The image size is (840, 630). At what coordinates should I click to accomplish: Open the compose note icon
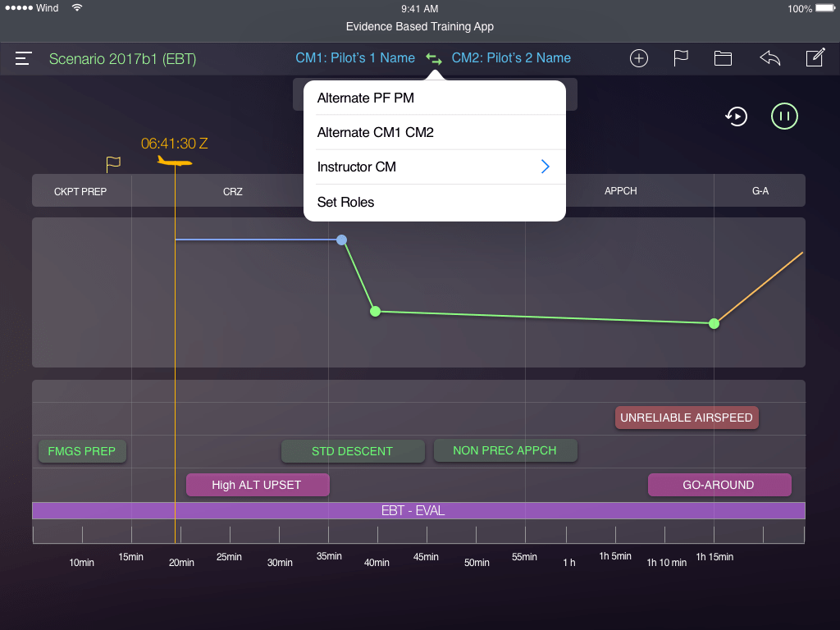[815, 57]
